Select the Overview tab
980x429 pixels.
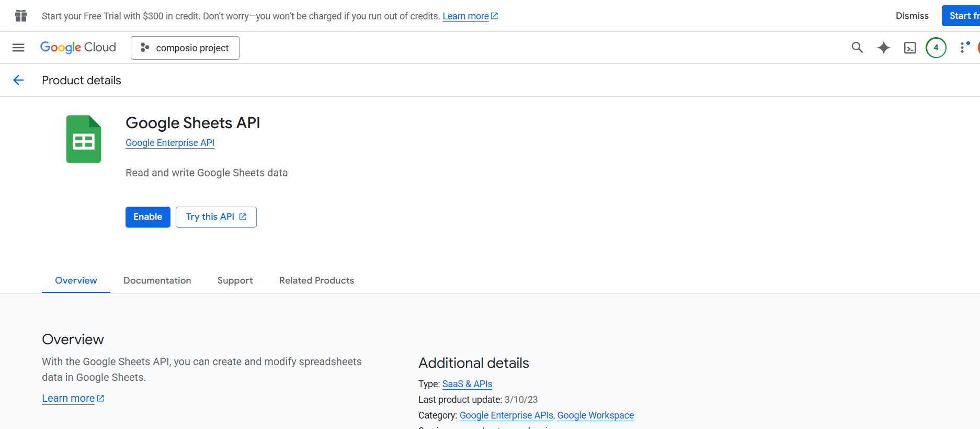tap(76, 280)
